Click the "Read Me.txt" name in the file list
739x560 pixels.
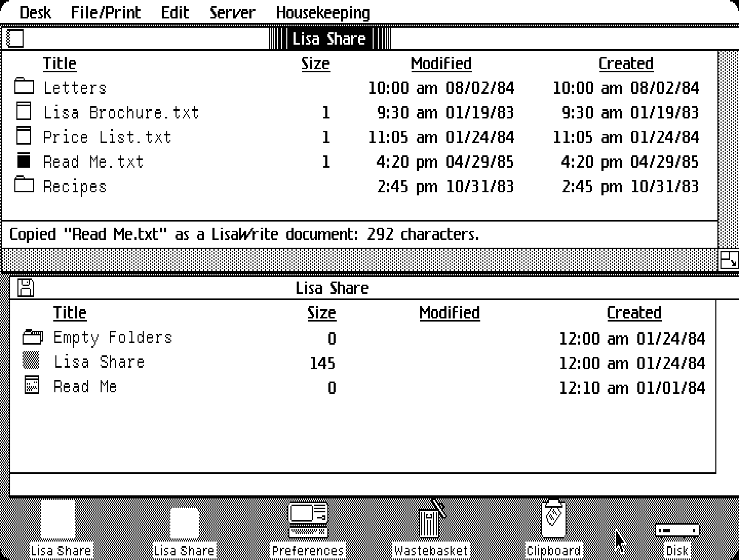(x=93, y=162)
